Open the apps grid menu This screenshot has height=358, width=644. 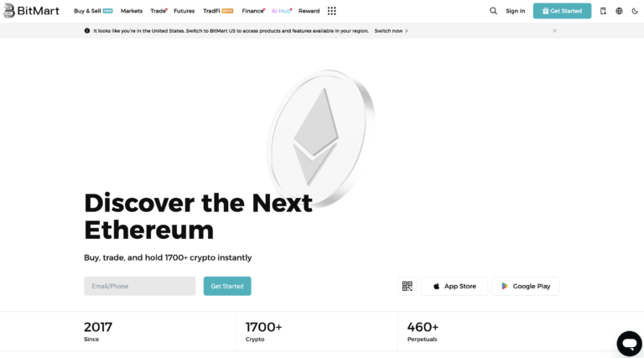coord(332,11)
